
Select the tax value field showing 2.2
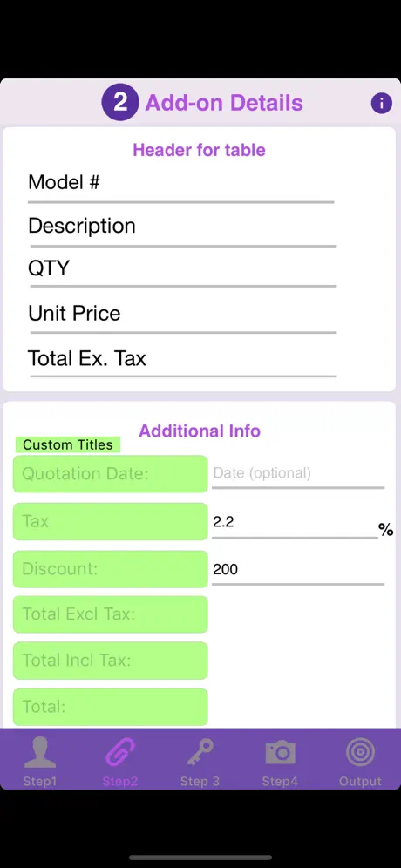coord(295,523)
